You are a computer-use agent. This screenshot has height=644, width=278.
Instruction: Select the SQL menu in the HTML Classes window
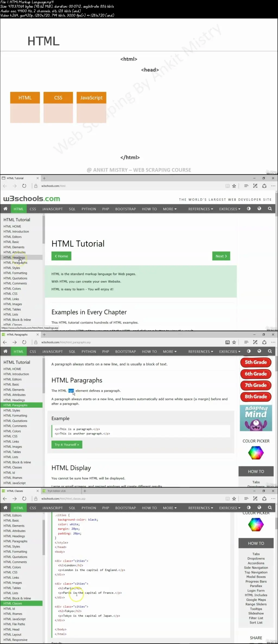[x=72, y=508]
